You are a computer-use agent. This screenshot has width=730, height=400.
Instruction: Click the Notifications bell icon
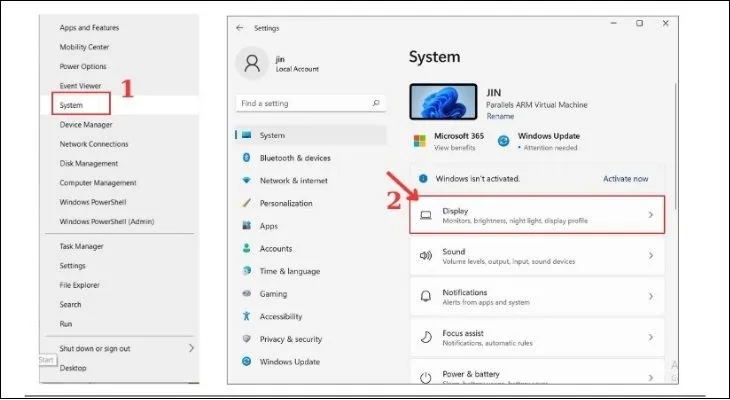[x=426, y=296]
